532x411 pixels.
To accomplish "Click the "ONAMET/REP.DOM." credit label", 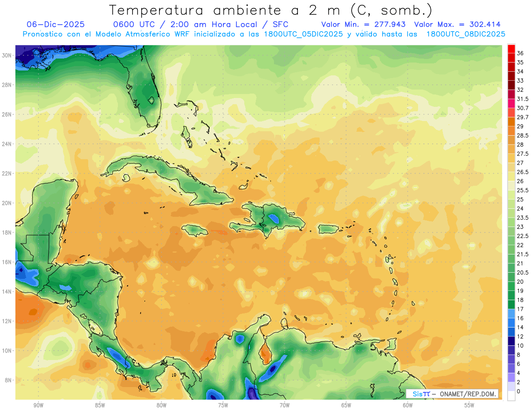I will pos(468,394).
